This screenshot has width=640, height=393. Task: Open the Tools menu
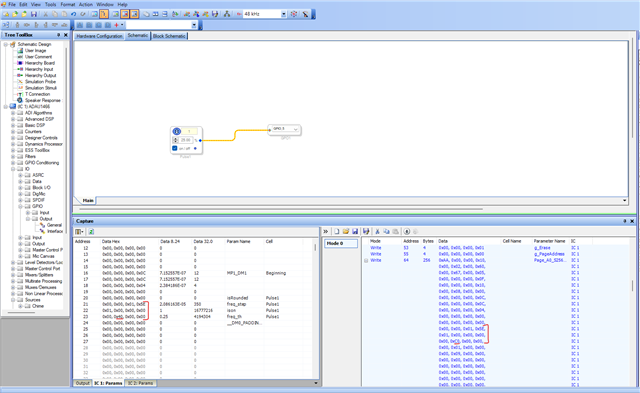click(x=51, y=4)
